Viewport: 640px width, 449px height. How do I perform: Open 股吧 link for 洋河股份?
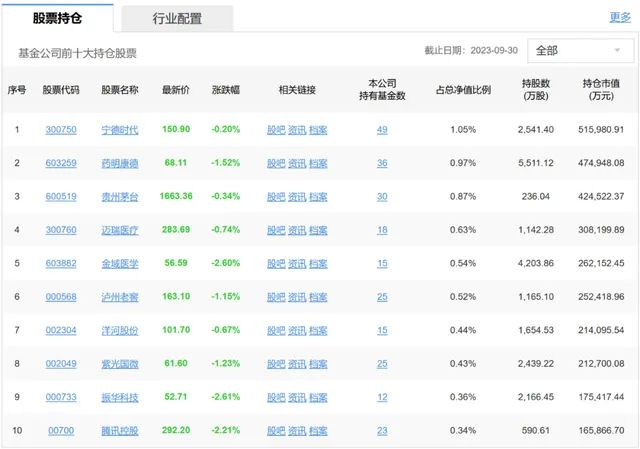276,330
